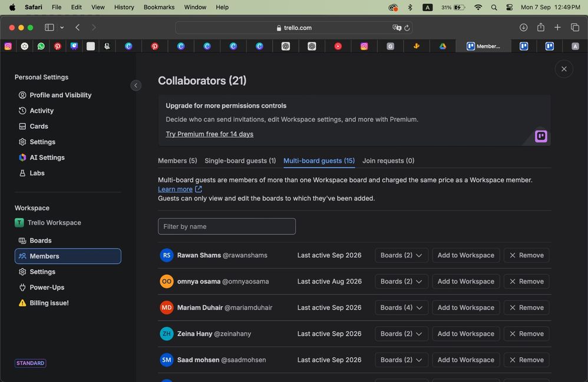This screenshot has height=382, width=588.
Task: Click Safari sidebar toggle icon
Action: (x=49, y=27)
